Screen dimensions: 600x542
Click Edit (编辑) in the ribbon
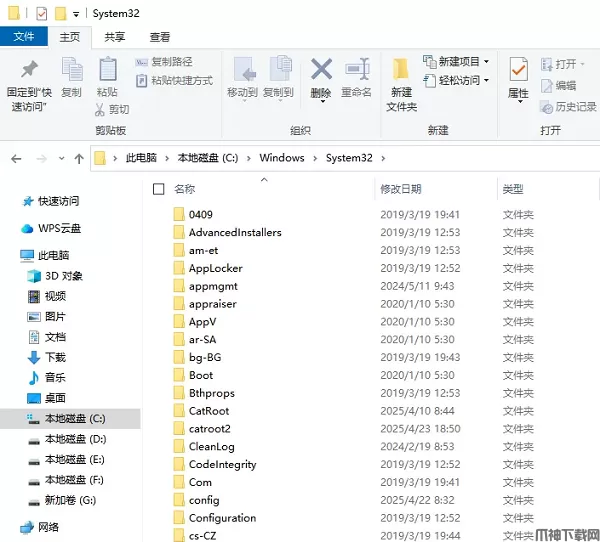(558, 86)
